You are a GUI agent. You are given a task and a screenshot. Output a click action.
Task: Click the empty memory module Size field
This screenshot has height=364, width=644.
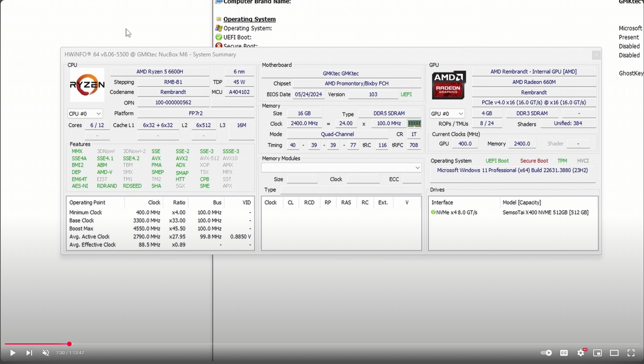[302, 179]
